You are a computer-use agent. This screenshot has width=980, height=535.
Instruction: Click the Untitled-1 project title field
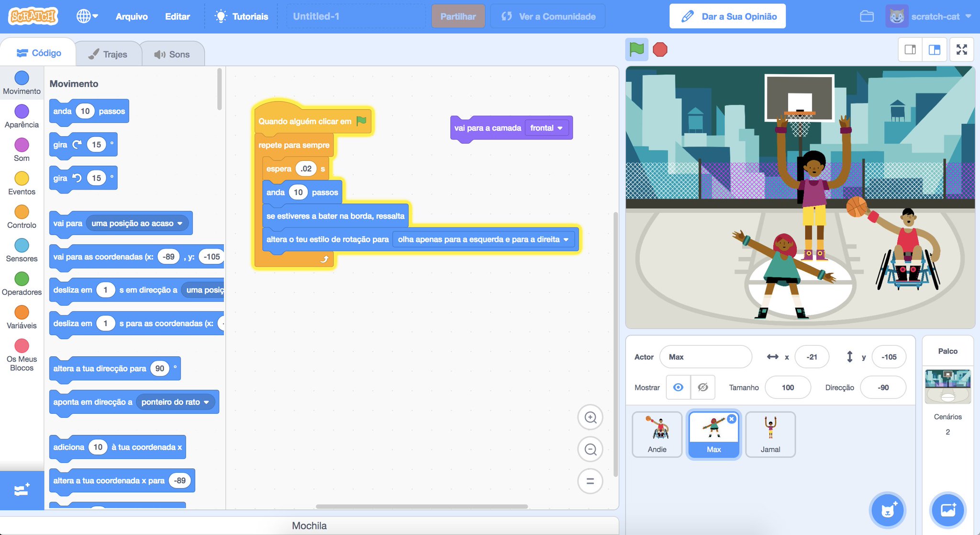point(356,16)
